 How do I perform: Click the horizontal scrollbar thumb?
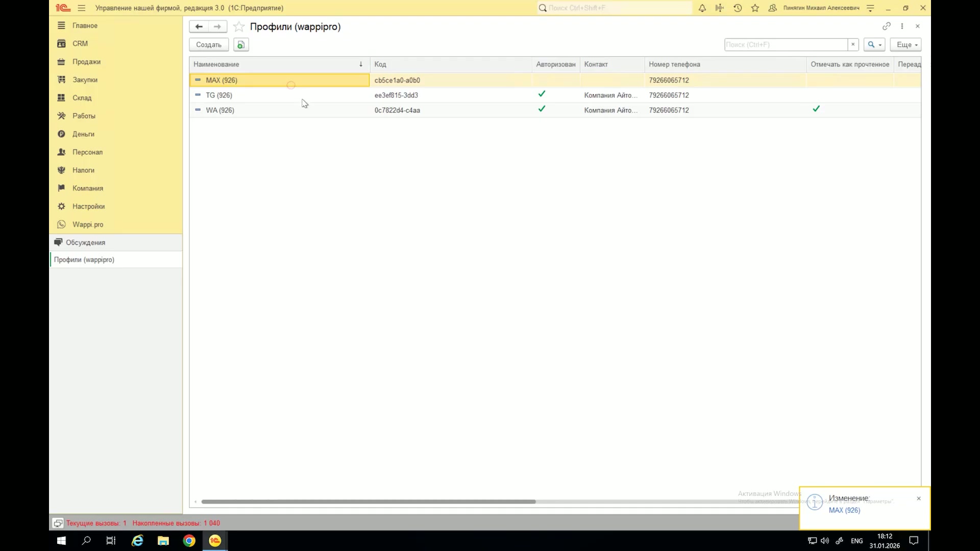[x=368, y=502]
